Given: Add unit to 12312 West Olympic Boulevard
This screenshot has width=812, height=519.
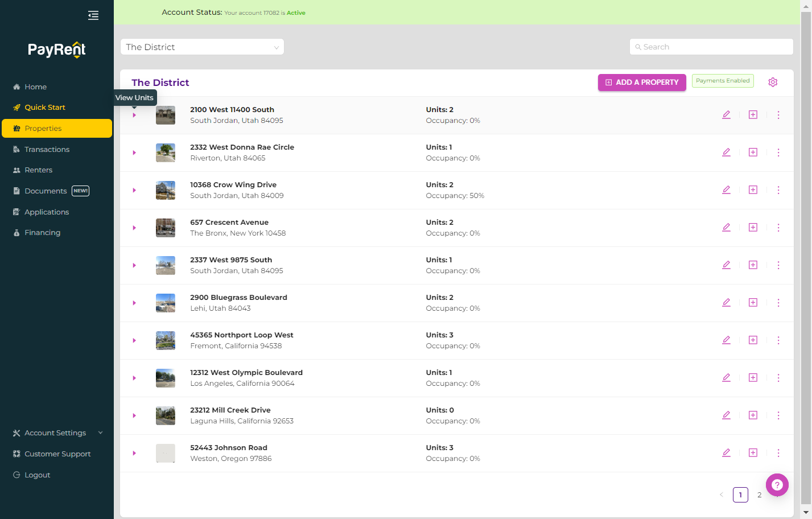Looking at the screenshot, I should (x=753, y=378).
